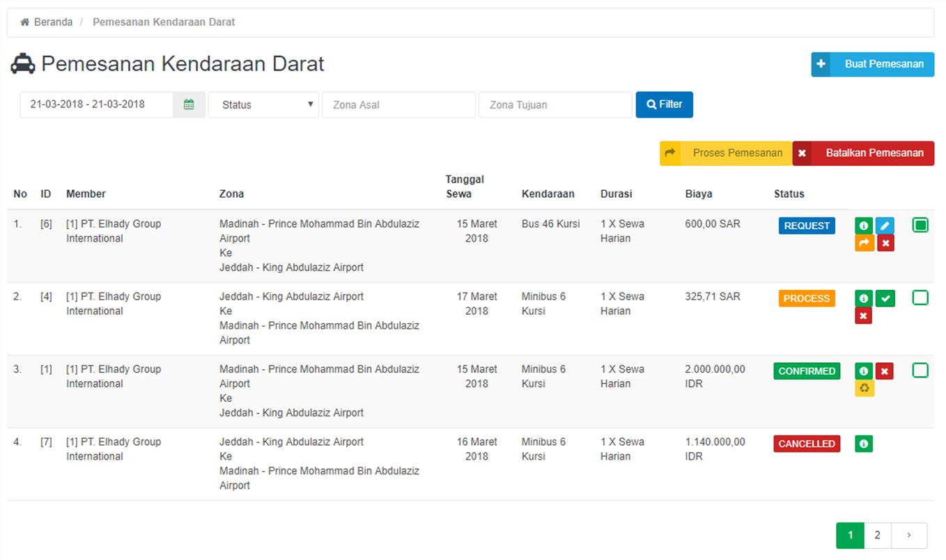946x560 pixels.
Task: Click the orange process arrow icon for order 6
Action: (864, 243)
